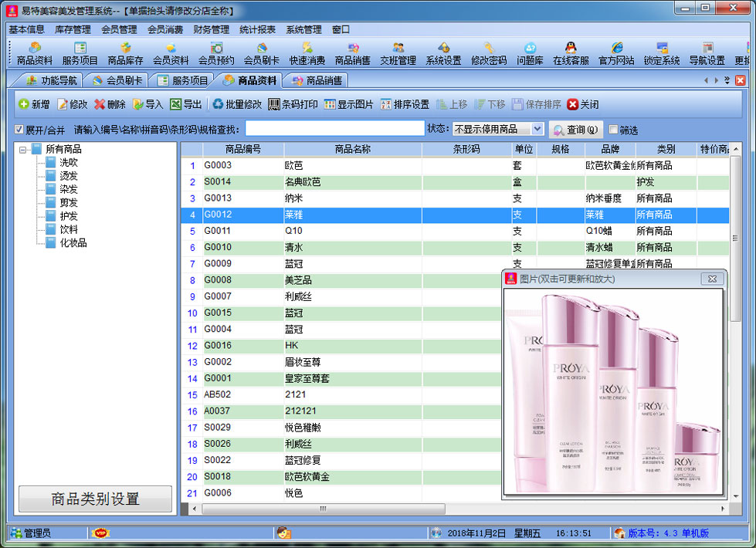Click the 查询(Q) search button
756x548 pixels.
click(x=576, y=130)
